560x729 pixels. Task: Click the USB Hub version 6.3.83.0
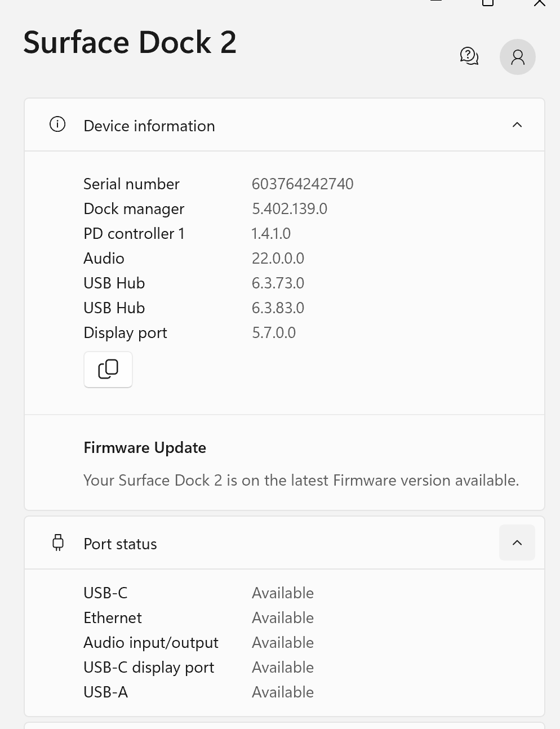pyautogui.click(x=278, y=308)
